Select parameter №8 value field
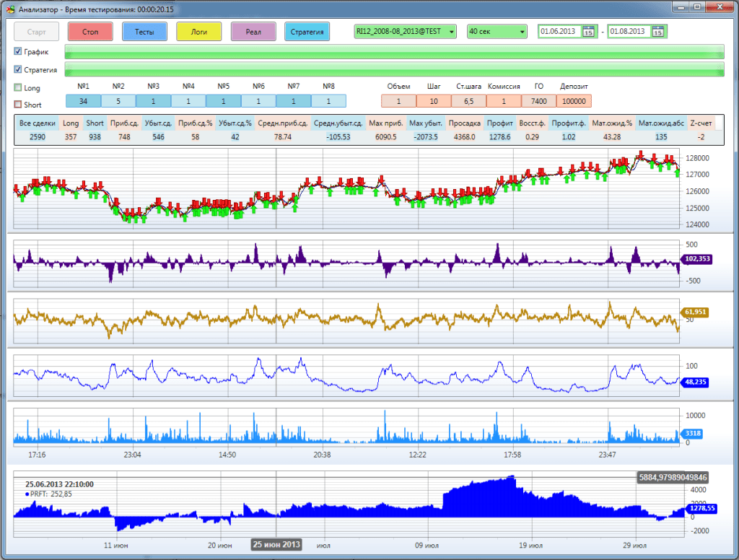 click(x=328, y=101)
